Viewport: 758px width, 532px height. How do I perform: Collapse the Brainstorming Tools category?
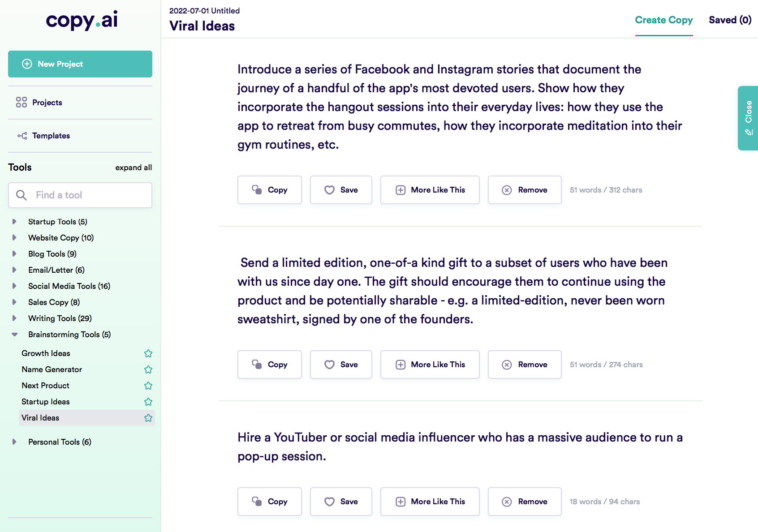[x=14, y=335]
